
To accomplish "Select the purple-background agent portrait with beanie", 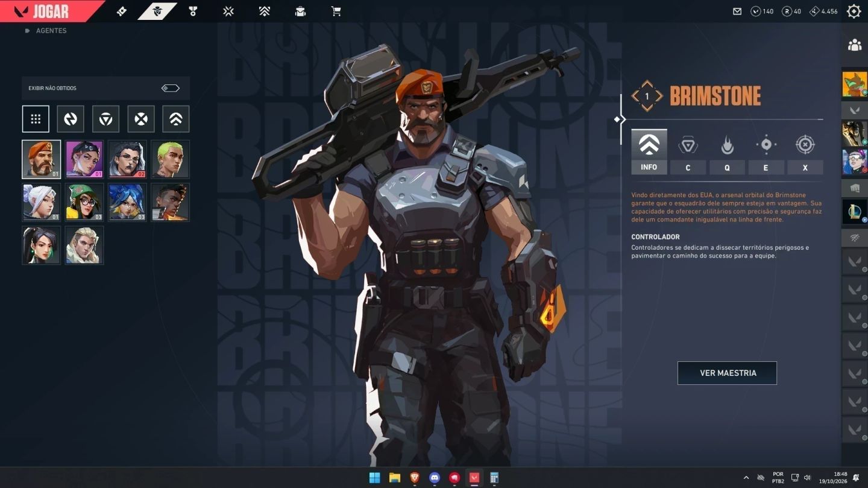I will pyautogui.click(x=84, y=159).
